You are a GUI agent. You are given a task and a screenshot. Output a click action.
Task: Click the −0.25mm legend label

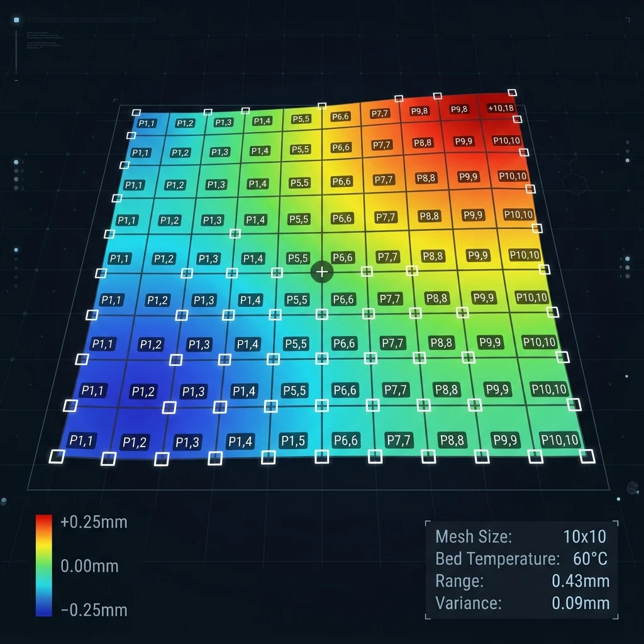click(94, 610)
